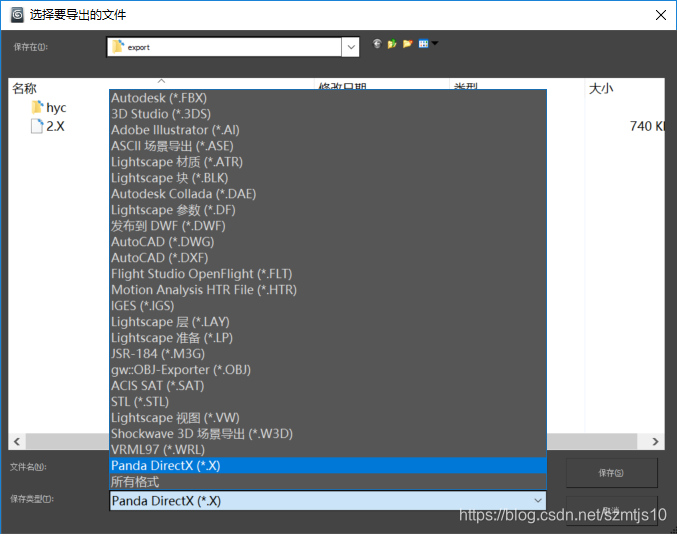Sort files by 大小 column header

(601, 88)
